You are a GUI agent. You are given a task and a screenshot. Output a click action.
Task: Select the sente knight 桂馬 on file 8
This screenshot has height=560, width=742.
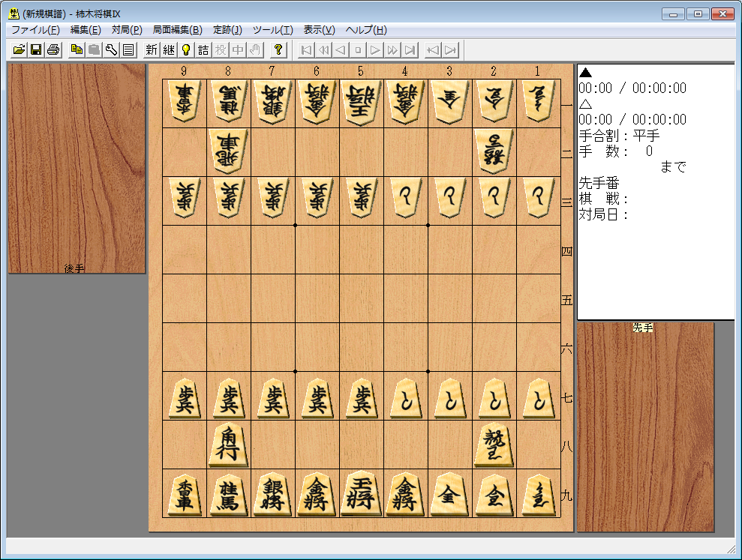(x=228, y=494)
